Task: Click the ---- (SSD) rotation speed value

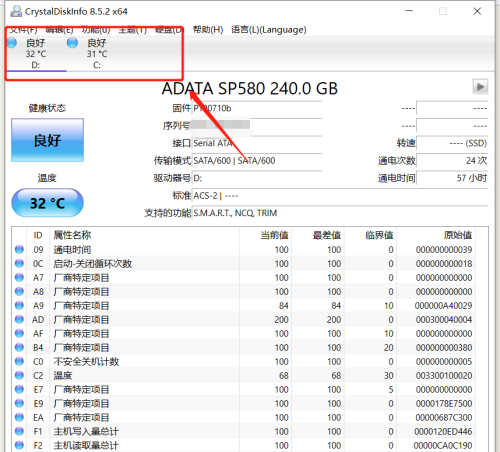Action: pos(452,143)
